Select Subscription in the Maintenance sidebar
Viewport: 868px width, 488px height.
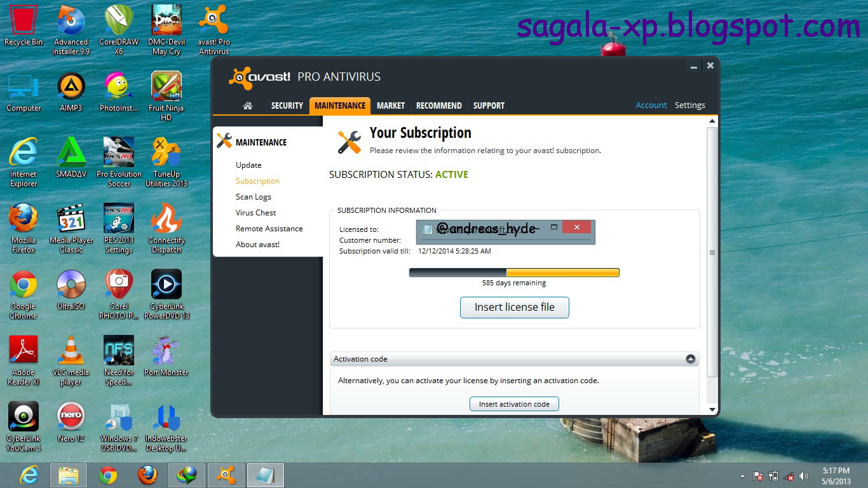257,181
